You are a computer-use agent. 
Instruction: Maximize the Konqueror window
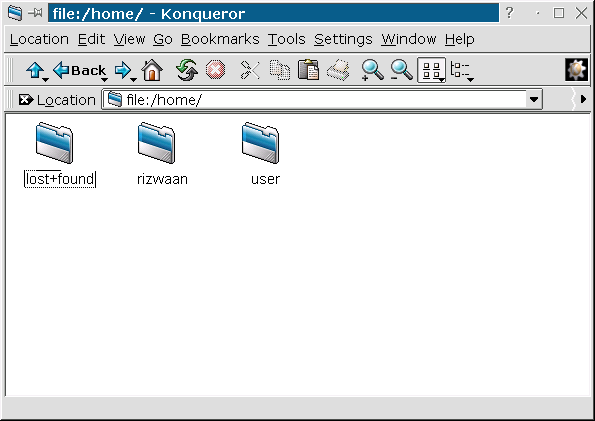point(559,13)
